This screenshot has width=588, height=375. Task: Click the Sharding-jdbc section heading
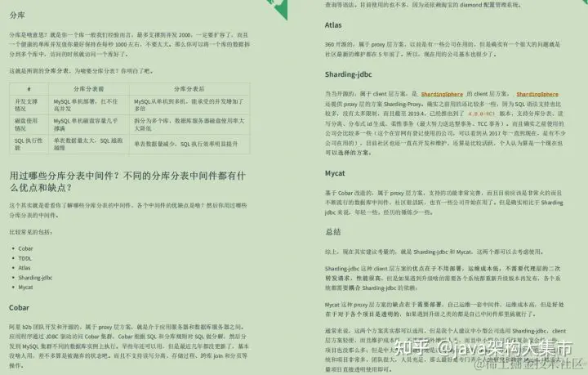click(x=349, y=74)
